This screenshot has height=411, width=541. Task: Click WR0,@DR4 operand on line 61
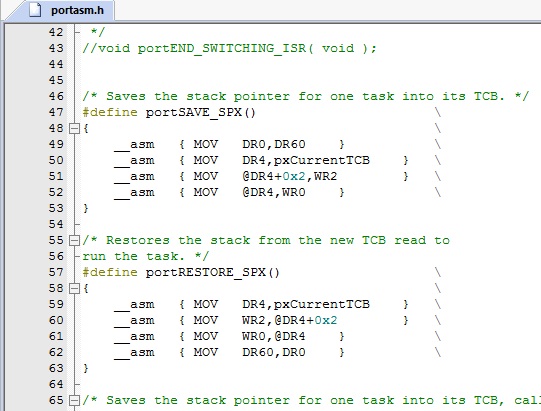tap(274, 336)
